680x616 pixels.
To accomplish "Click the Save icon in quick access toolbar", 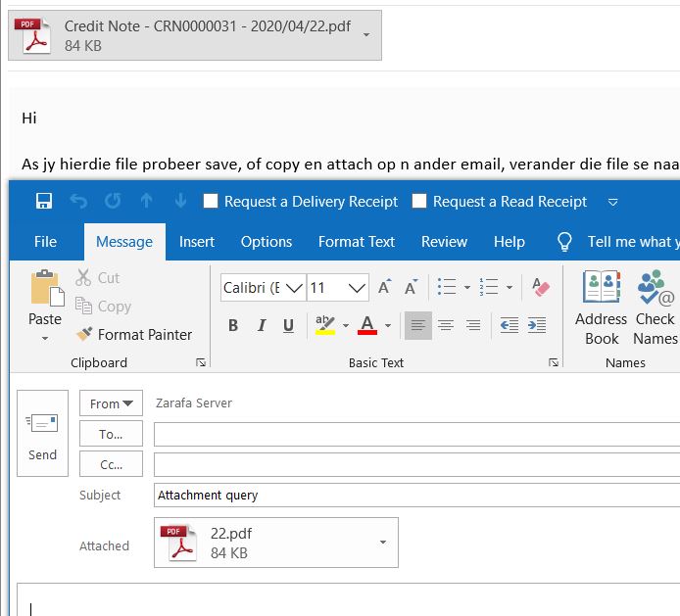I will (x=44, y=201).
